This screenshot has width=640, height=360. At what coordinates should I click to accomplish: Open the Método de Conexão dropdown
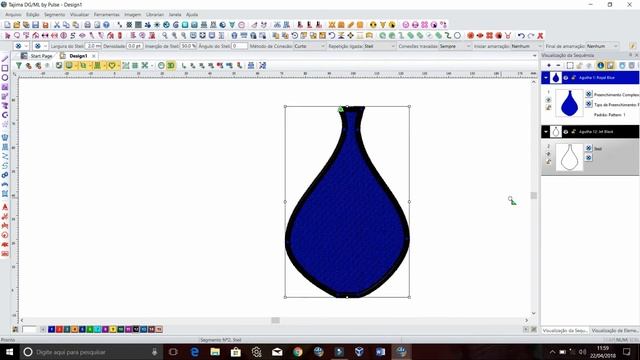pos(310,46)
